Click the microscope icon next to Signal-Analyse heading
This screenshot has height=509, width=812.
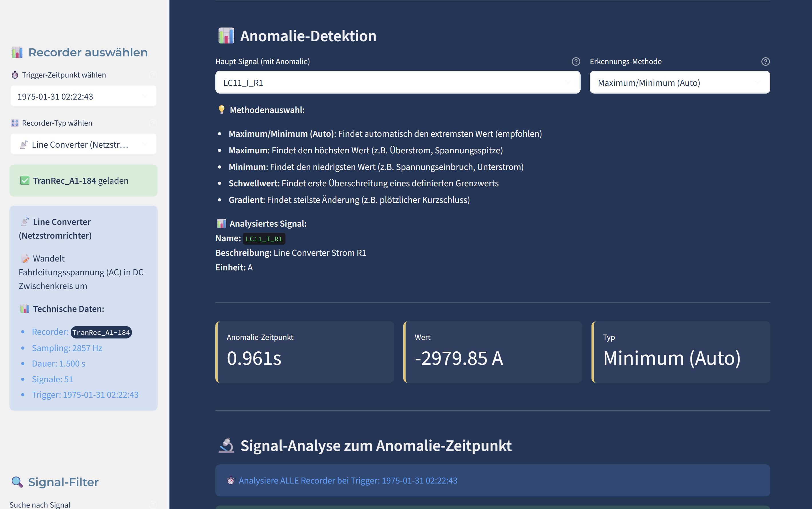(227, 445)
